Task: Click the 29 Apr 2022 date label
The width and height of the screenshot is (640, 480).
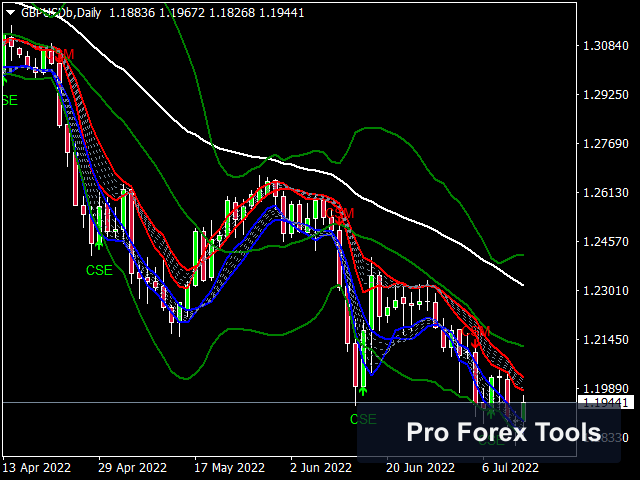Action: tap(133, 467)
